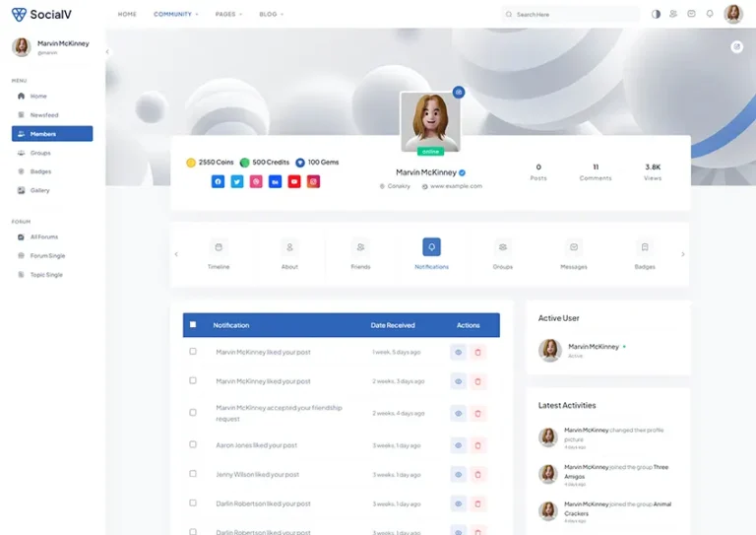Open the Dribbble social icon
This screenshot has width=756, height=535.
click(256, 181)
